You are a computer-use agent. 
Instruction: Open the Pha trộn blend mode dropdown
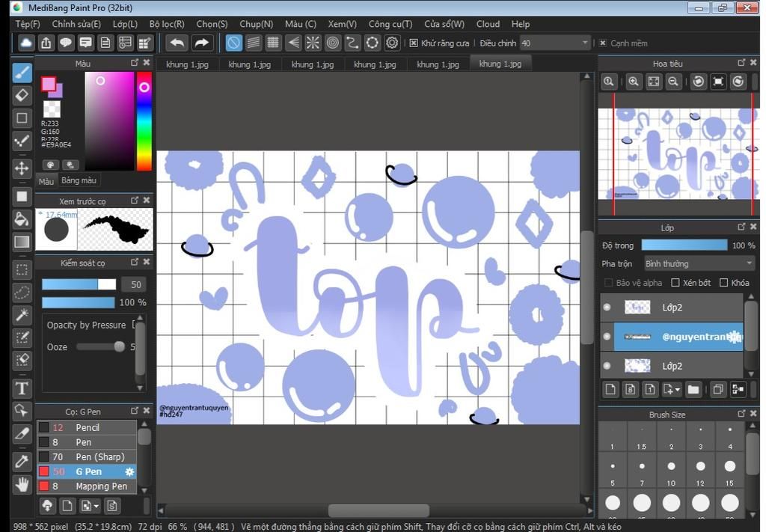click(699, 263)
